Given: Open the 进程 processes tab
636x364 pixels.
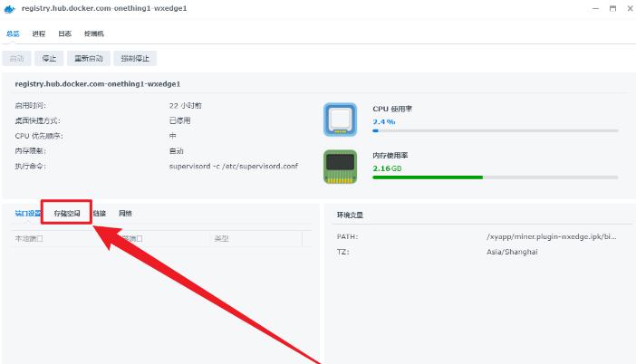Looking at the screenshot, I should click(39, 34).
